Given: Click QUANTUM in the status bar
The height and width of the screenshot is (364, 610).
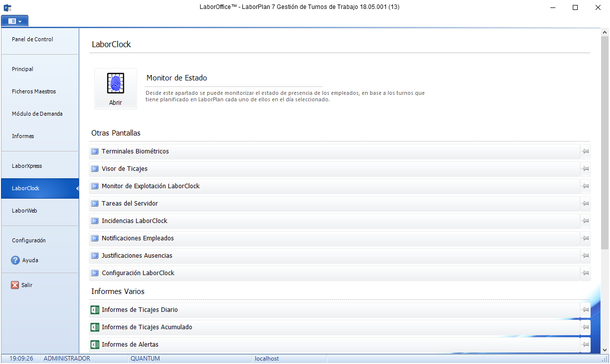Looking at the screenshot, I should coord(146,359).
